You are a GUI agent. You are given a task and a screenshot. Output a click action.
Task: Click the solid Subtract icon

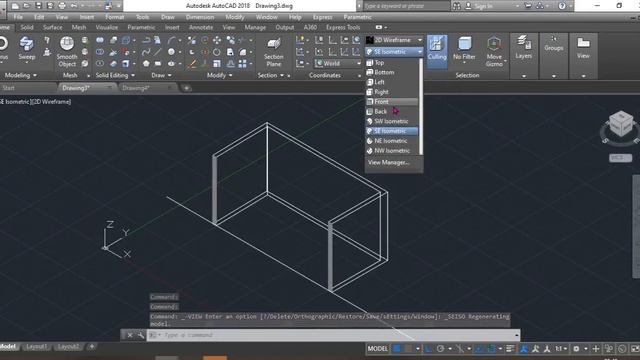pyautogui.click(x=100, y=52)
